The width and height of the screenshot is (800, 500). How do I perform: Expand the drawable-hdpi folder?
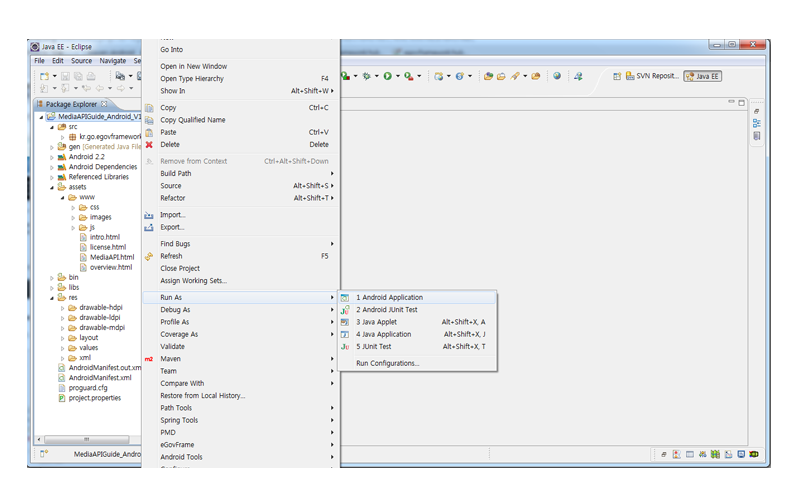pyautogui.click(x=62, y=308)
